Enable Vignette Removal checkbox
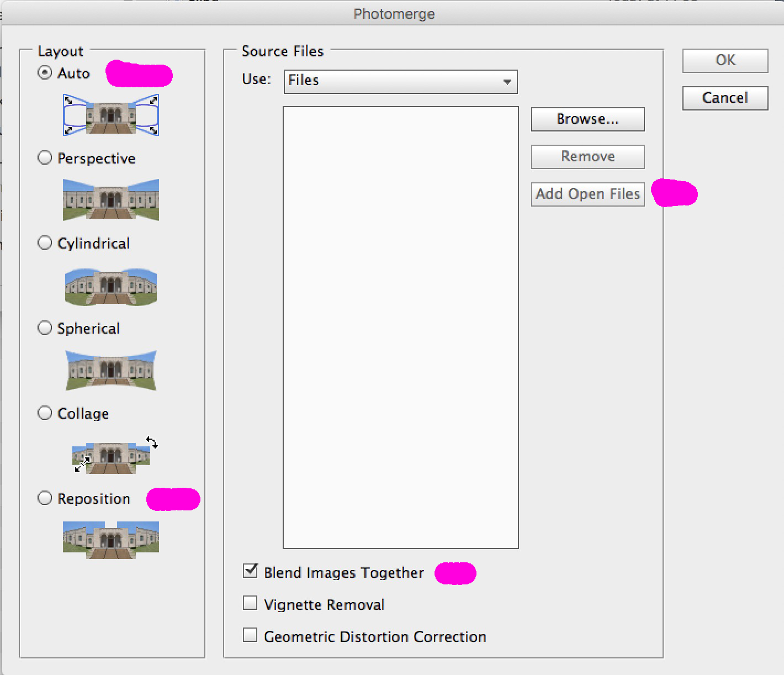This screenshot has height=675, width=784. (250, 603)
